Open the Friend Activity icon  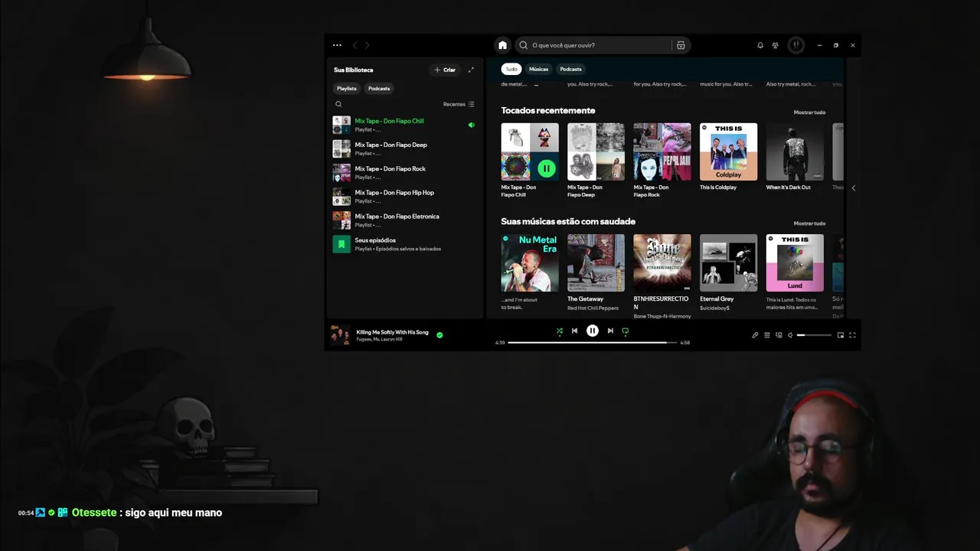coord(776,45)
